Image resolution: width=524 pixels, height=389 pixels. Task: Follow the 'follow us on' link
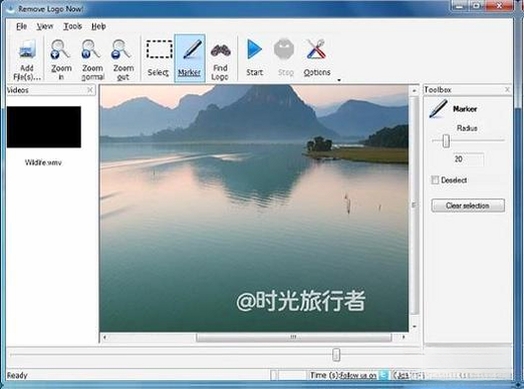coord(358,375)
